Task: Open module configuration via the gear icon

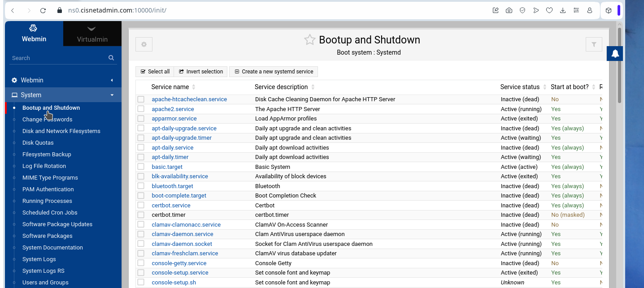Action: (144, 44)
